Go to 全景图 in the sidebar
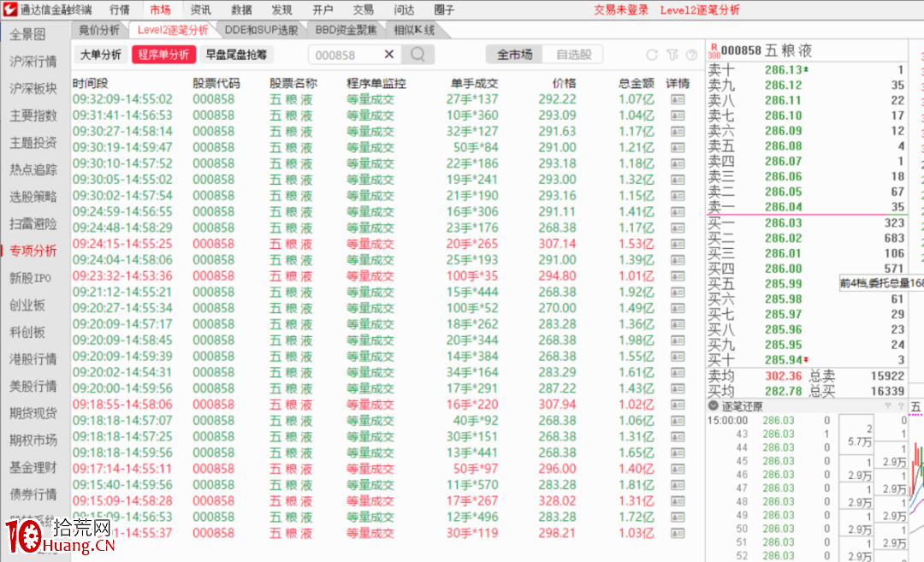 [27, 34]
